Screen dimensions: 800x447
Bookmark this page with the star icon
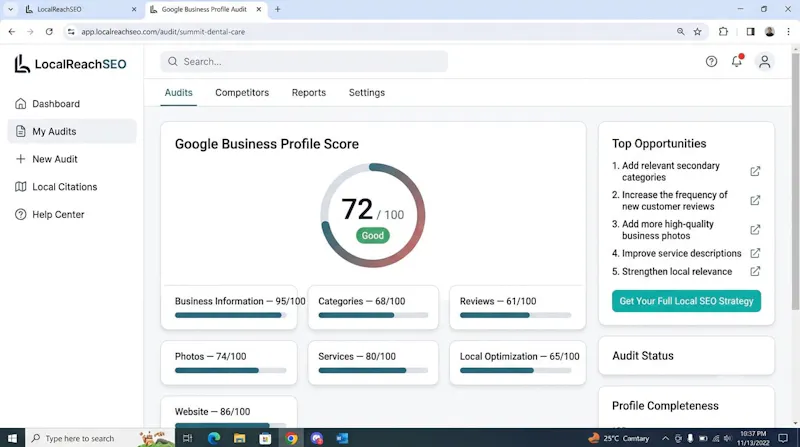click(x=697, y=32)
